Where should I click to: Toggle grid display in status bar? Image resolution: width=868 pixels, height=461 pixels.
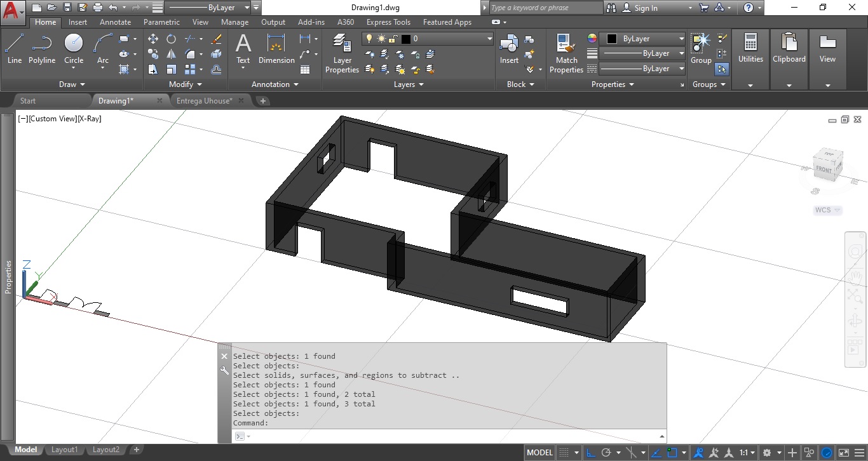563,453
